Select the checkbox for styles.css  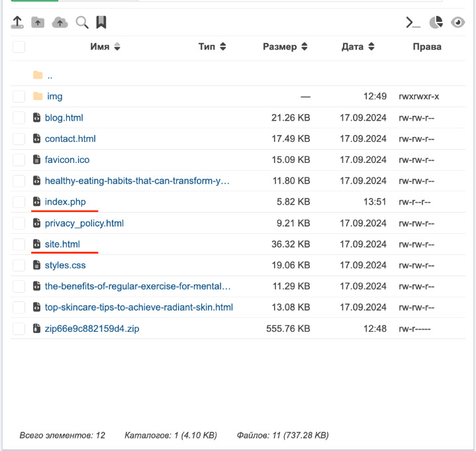click(x=19, y=266)
